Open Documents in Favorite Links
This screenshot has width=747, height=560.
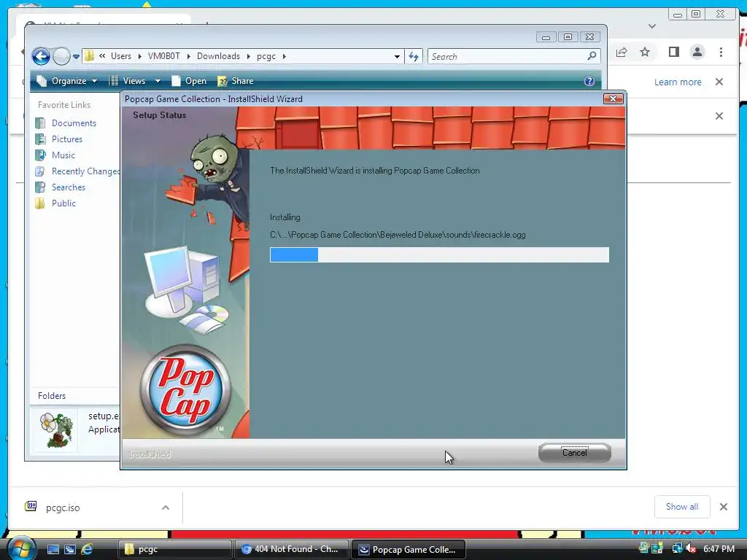pos(74,123)
